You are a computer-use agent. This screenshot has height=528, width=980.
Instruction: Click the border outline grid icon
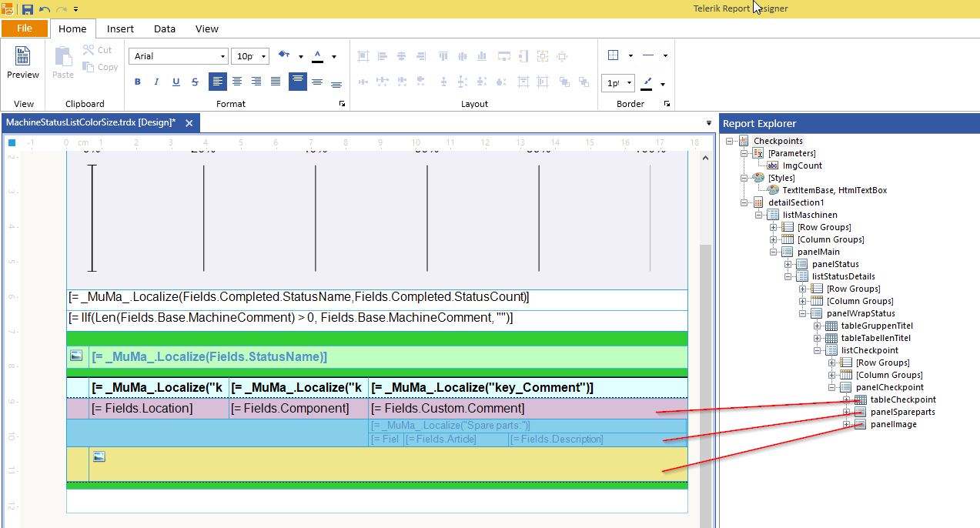(614, 55)
